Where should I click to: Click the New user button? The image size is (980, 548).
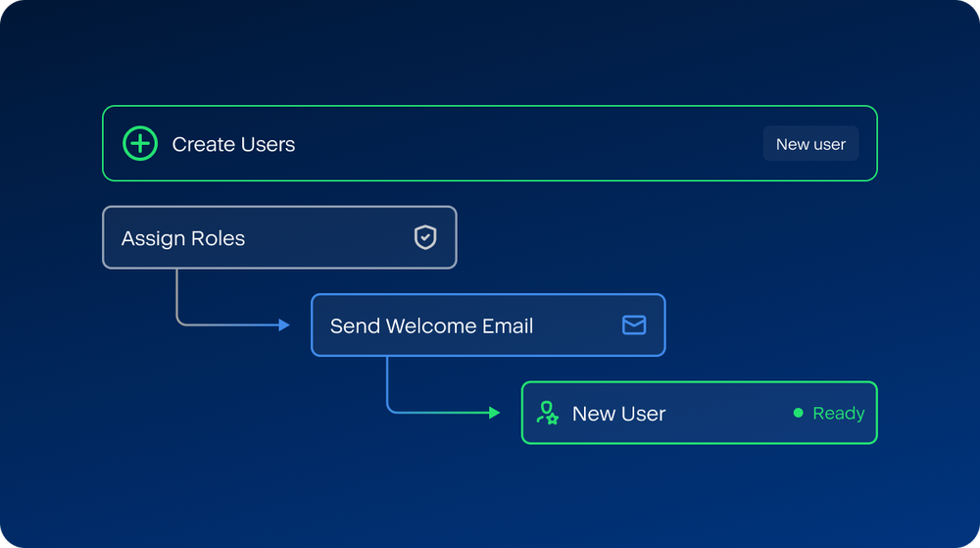coord(810,144)
